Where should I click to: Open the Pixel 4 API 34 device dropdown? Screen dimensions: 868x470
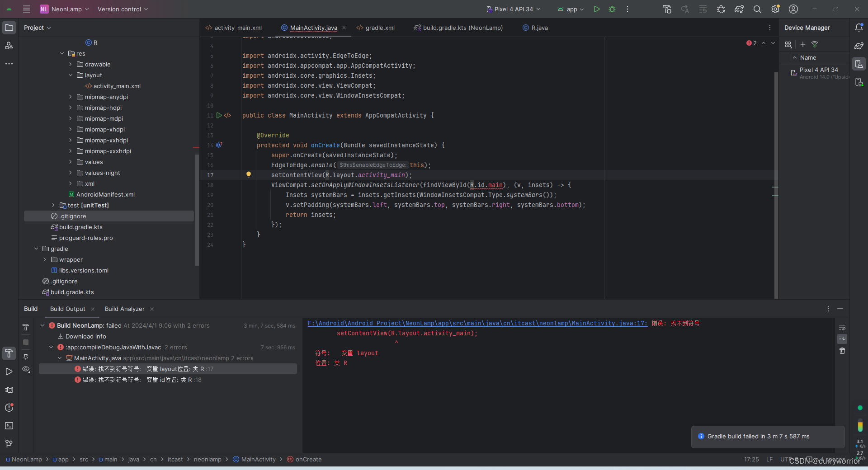[x=513, y=9]
